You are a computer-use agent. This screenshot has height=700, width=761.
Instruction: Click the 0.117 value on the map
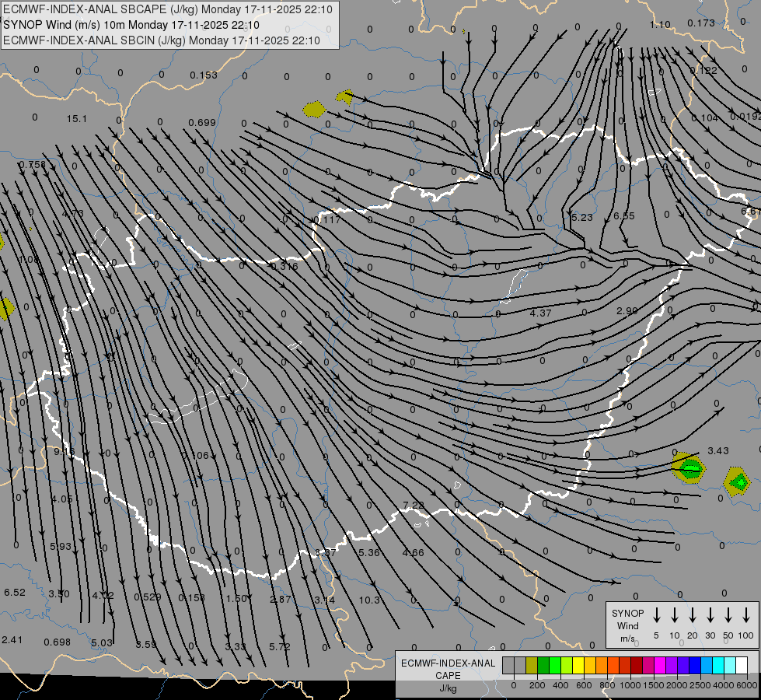click(x=326, y=219)
